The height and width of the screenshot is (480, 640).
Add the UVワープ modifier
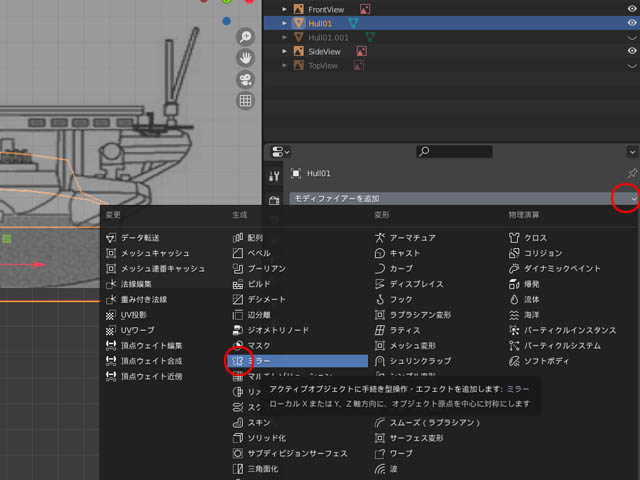click(x=130, y=330)
